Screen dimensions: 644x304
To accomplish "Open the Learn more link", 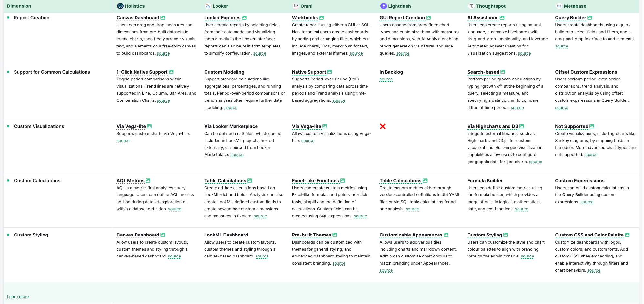I will (18, 297).
